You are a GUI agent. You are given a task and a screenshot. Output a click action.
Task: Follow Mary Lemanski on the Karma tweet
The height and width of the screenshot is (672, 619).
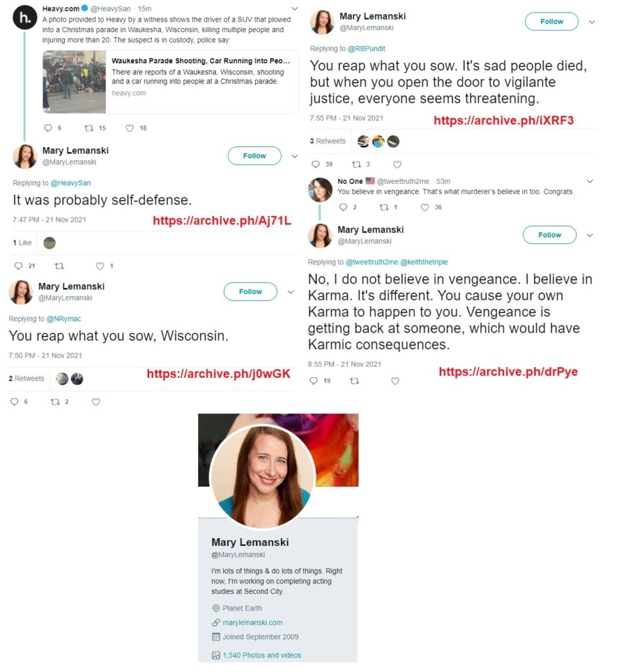(549, 235)
